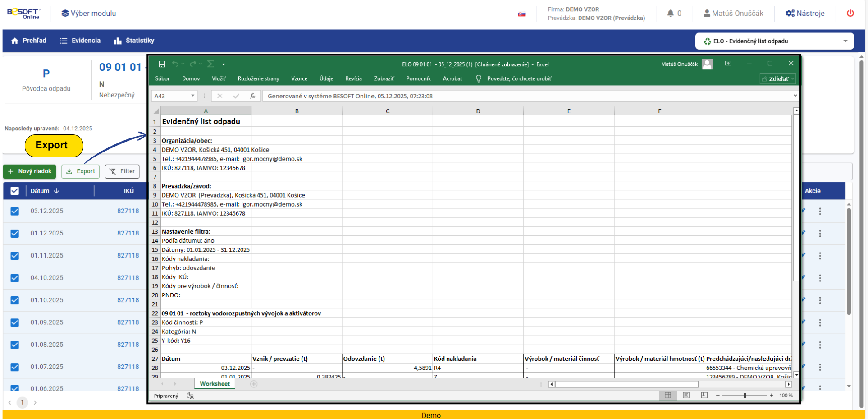
Task: Open the Vzorce ribbon tab in Excel
Action: (x=299, y=78)
